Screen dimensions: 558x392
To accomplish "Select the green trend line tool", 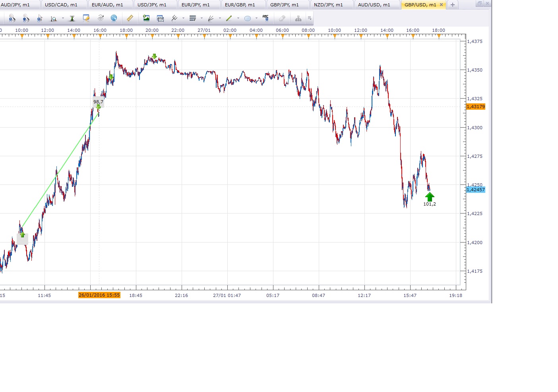I will click(229, 18).
